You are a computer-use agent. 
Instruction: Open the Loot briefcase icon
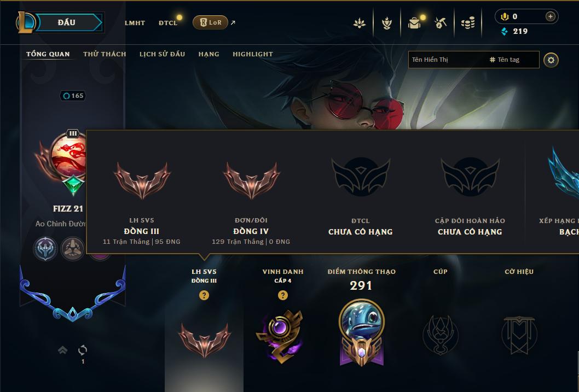(x=414, y=23)
